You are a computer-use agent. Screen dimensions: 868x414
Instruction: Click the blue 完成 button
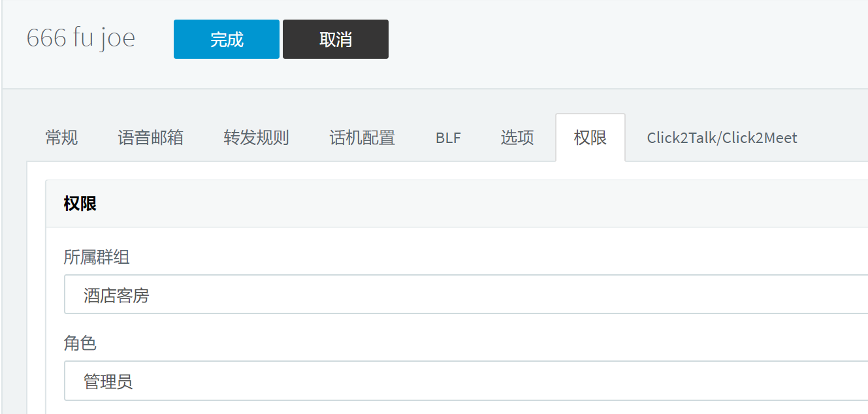[x=227, y=39]
